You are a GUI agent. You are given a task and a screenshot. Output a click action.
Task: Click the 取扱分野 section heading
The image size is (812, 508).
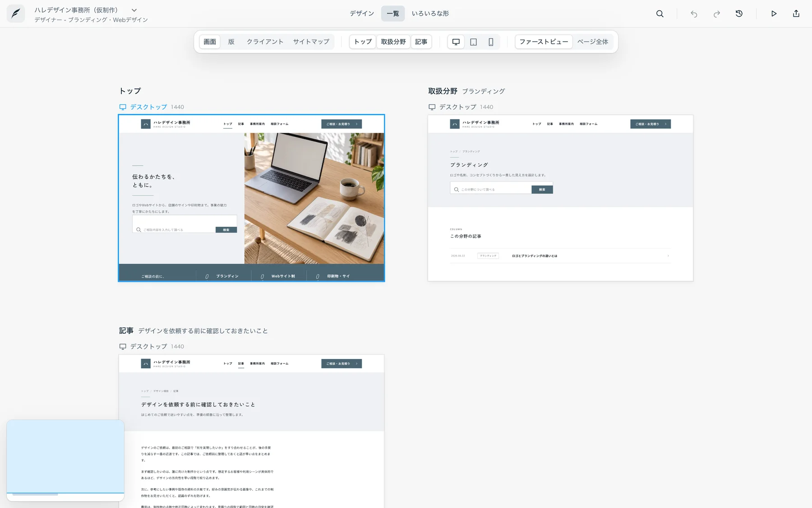click(443, 91)
